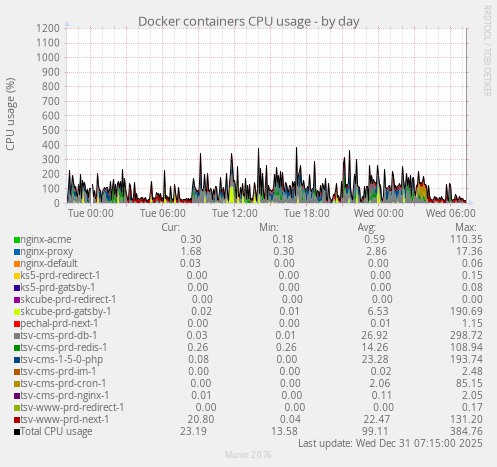497x467 pixels.
Task: Click the tsv-cms-prd-im-1 brown swatch
Action: pyautogui.click(x=17, y=372)
